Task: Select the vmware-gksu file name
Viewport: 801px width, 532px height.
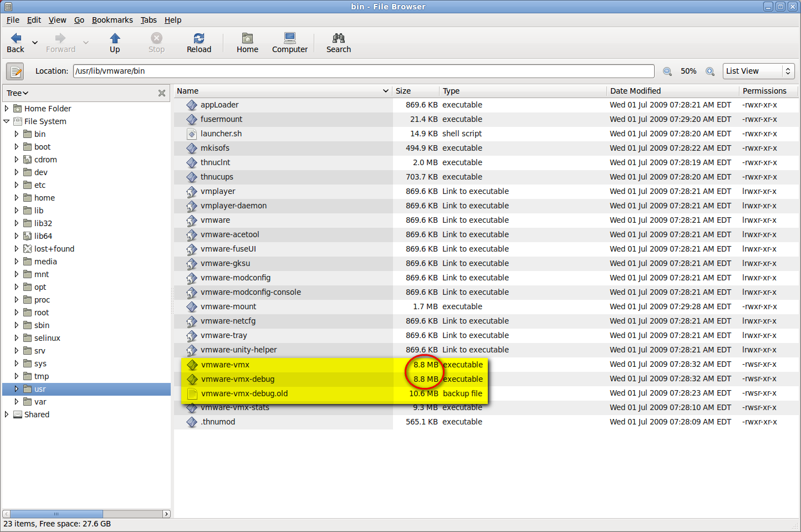Action: point(225,263)
